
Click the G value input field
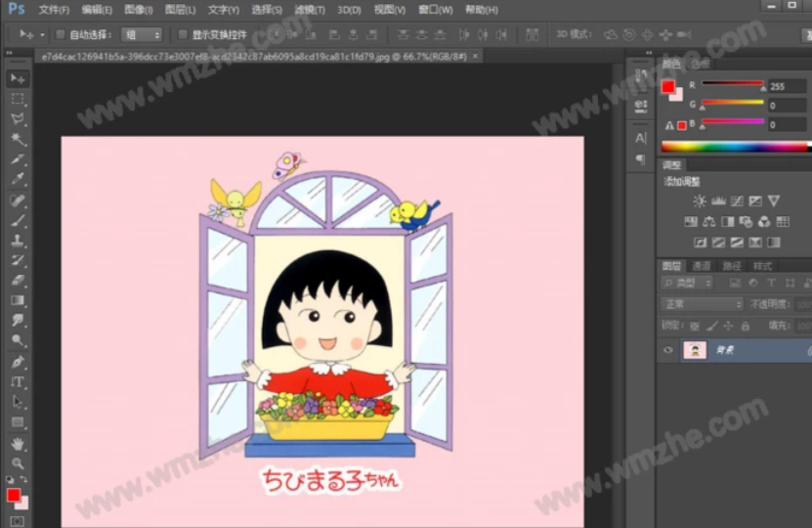click(x=787, y=106)
